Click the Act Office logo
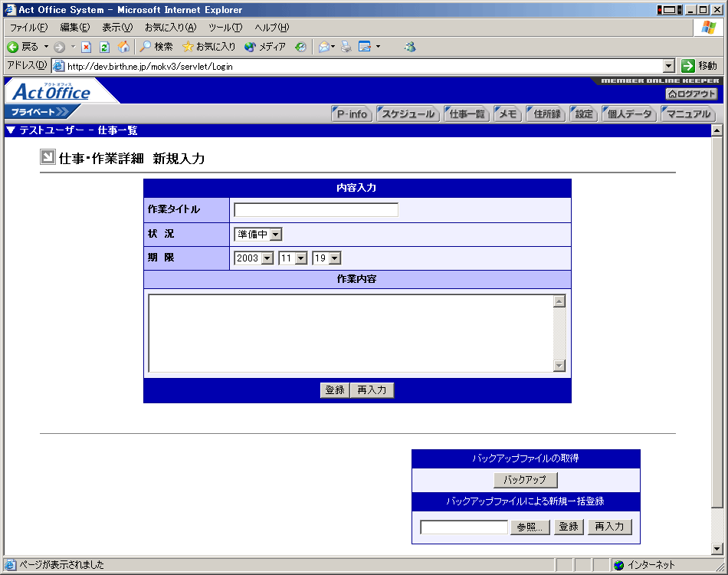This screenshot has width=728, height=575. coord(51,91)
